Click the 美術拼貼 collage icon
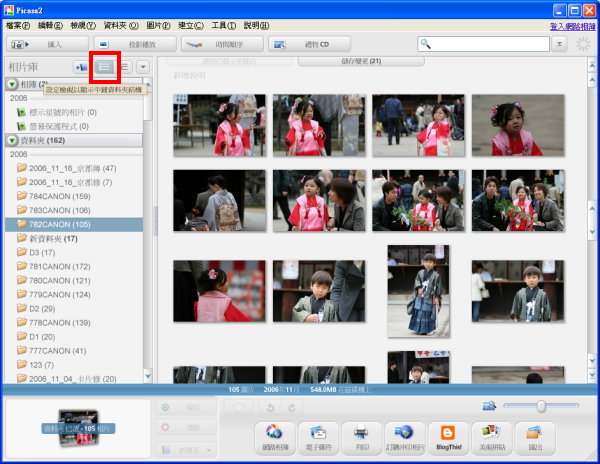The image size is (600, 464). point(491,433)
